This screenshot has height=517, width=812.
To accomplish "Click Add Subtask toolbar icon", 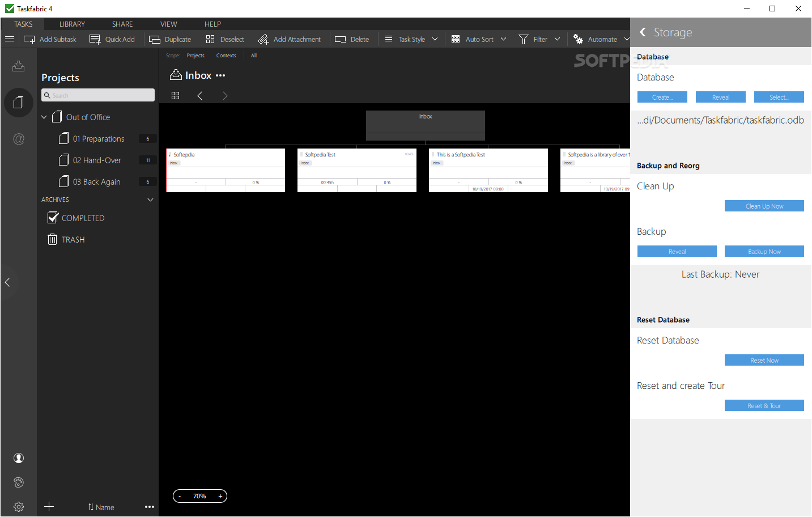I will (x=29, y=39).
